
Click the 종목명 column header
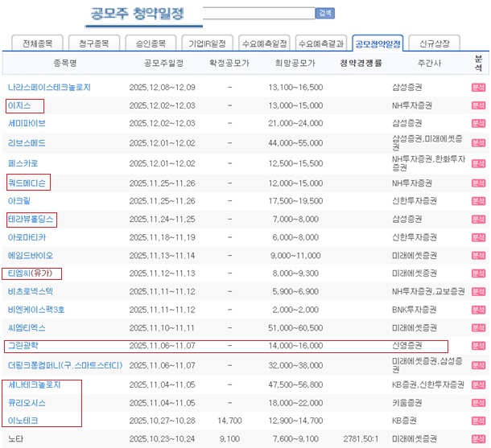pyautogui.click(x=65, y=64)
